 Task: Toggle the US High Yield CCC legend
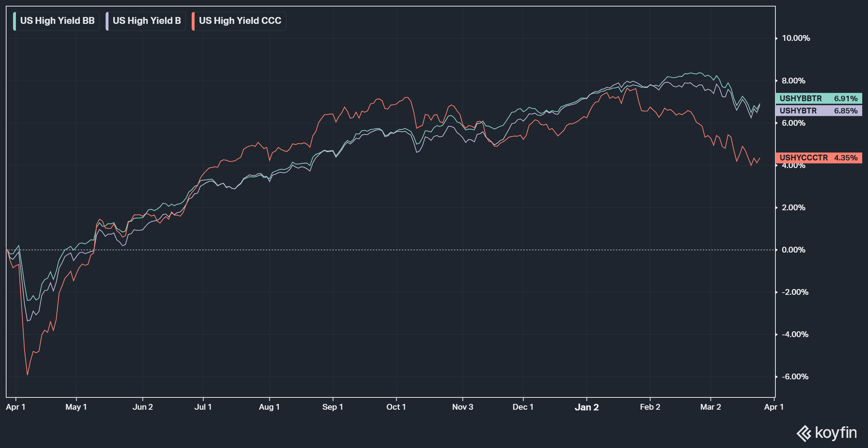pos(240,21)
